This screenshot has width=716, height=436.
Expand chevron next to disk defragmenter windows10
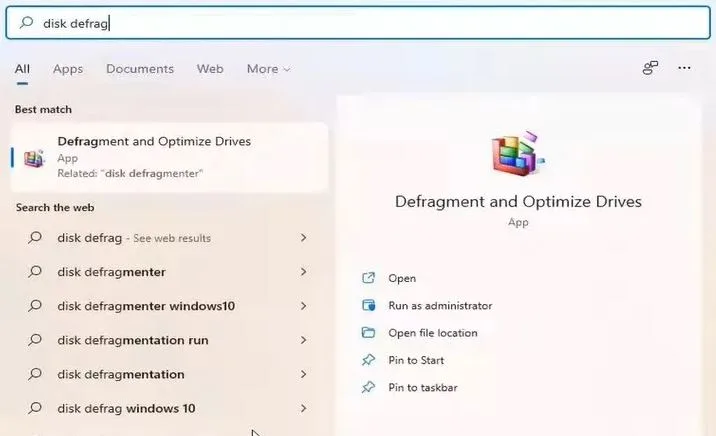303,306
